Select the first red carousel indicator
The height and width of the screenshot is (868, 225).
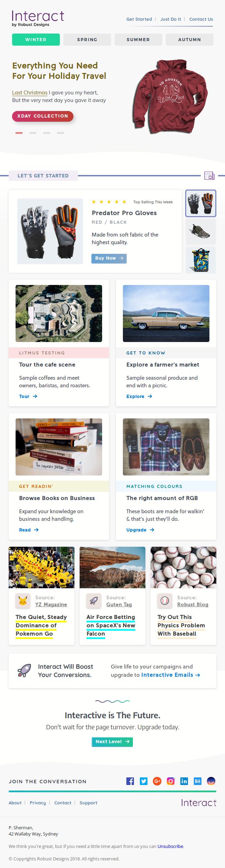coord(19,133)
